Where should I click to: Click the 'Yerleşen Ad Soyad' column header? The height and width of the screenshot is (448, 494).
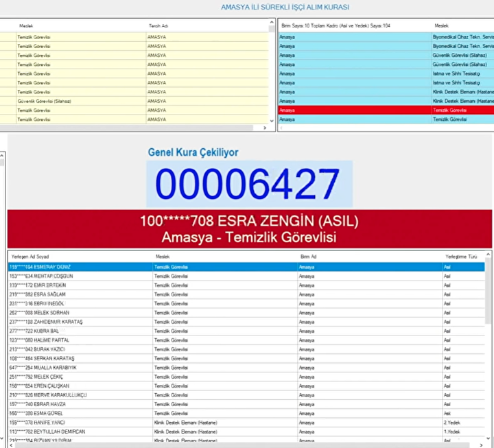(30, 257)
